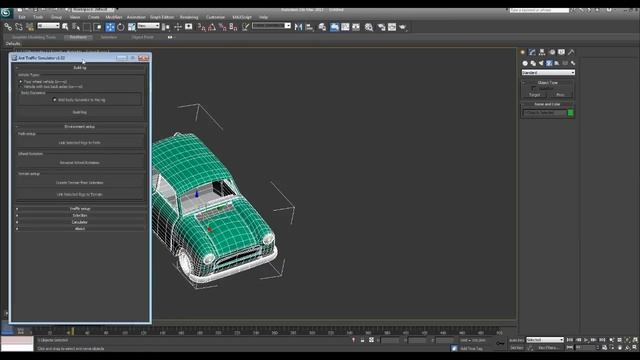This screenshot has width=640, height=360.
Task: Activate the Select Object tool
Action: point(65,27)
